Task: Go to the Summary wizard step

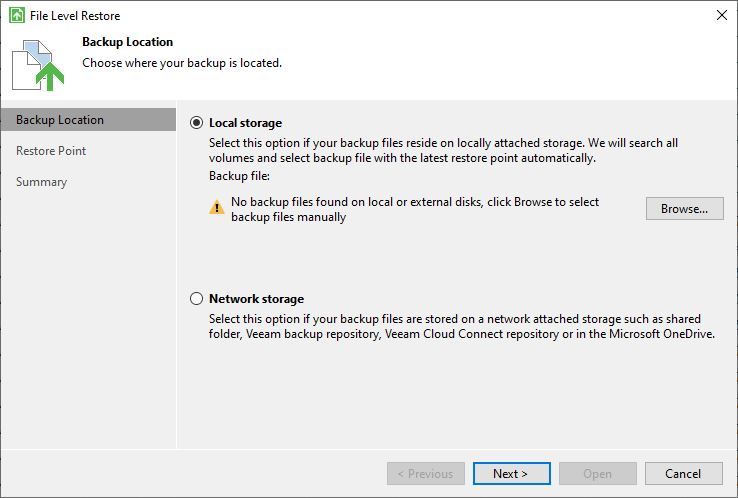Action: click(41, 182)
